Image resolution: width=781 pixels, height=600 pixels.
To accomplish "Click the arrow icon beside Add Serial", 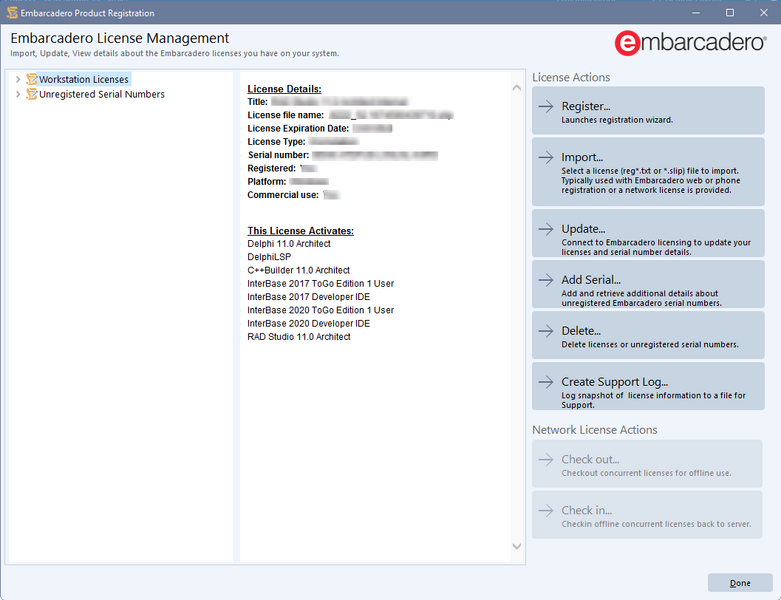I will pyautogui.click(x=546, y=280).
